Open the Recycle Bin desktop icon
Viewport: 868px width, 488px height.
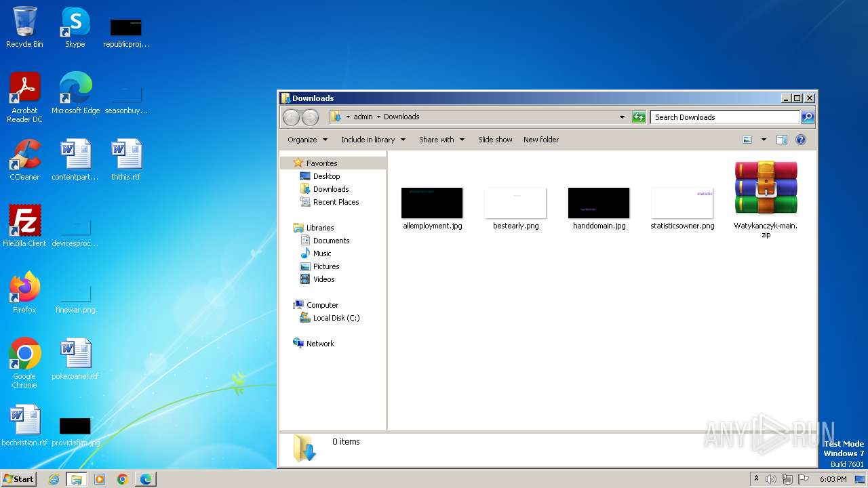(x=24, y=27)
